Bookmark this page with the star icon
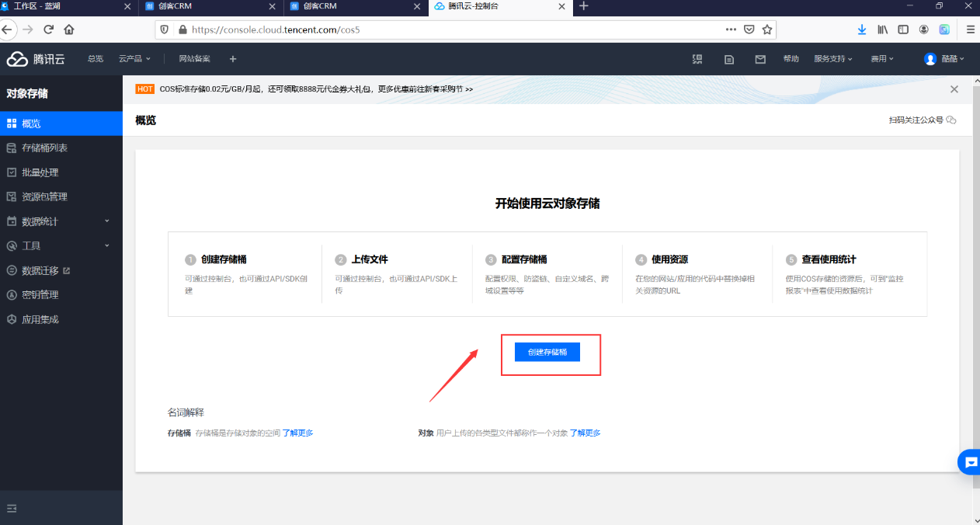This screenshot has height=525, width=980. [x=767, y=30]
